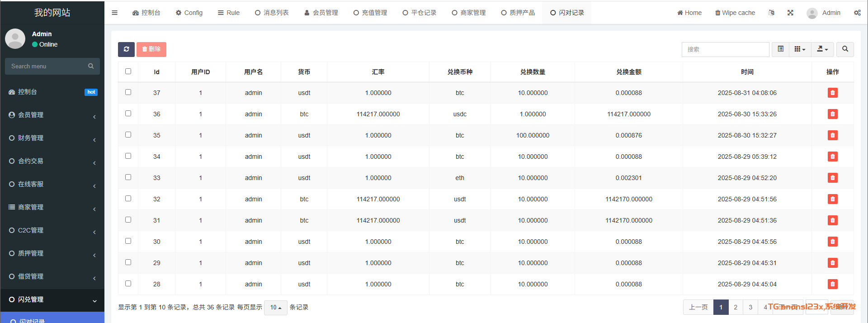Select the checkbox for row 36
868x323 pixels.
[128, 114]
